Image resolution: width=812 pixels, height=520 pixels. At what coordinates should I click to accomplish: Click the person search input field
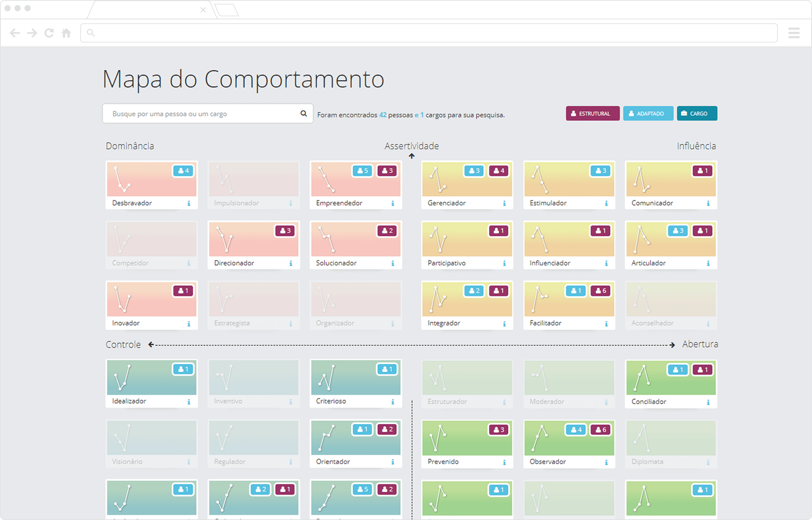[208, 113]
